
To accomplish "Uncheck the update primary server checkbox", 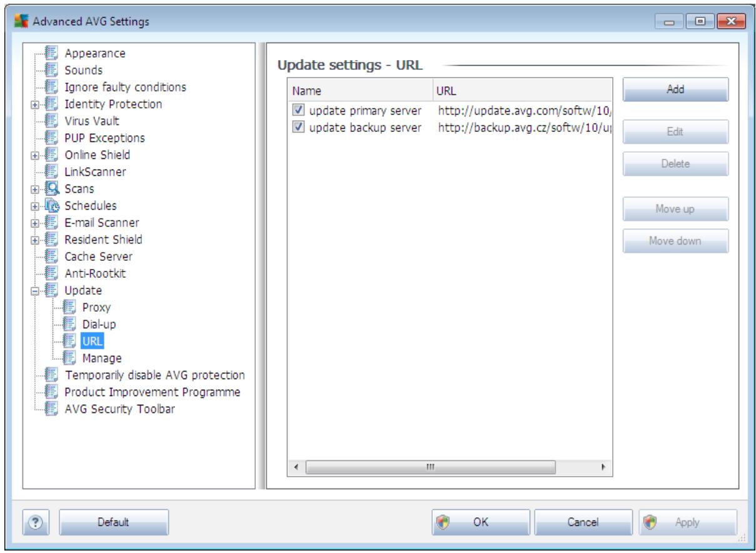I will coord(298,111).
